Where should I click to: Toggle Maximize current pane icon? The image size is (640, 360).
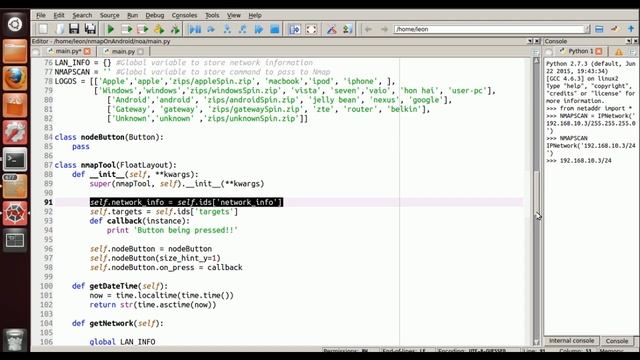pos(295,29)
